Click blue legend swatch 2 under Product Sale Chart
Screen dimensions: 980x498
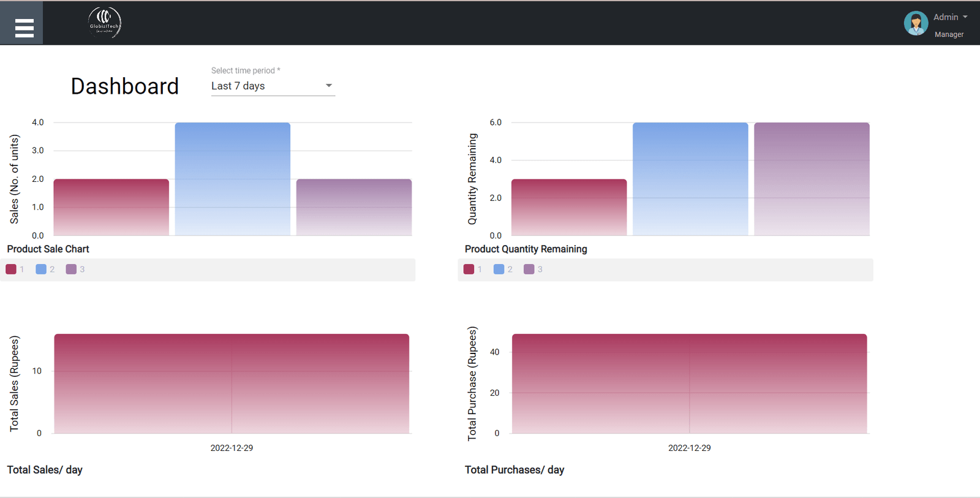point(41,269)
